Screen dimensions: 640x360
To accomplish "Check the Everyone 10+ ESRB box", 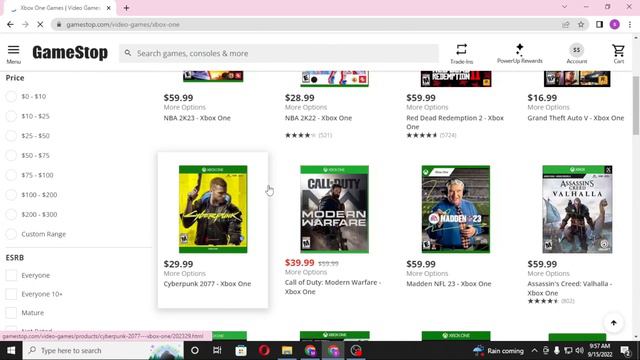I will click(x=11, y=294).
